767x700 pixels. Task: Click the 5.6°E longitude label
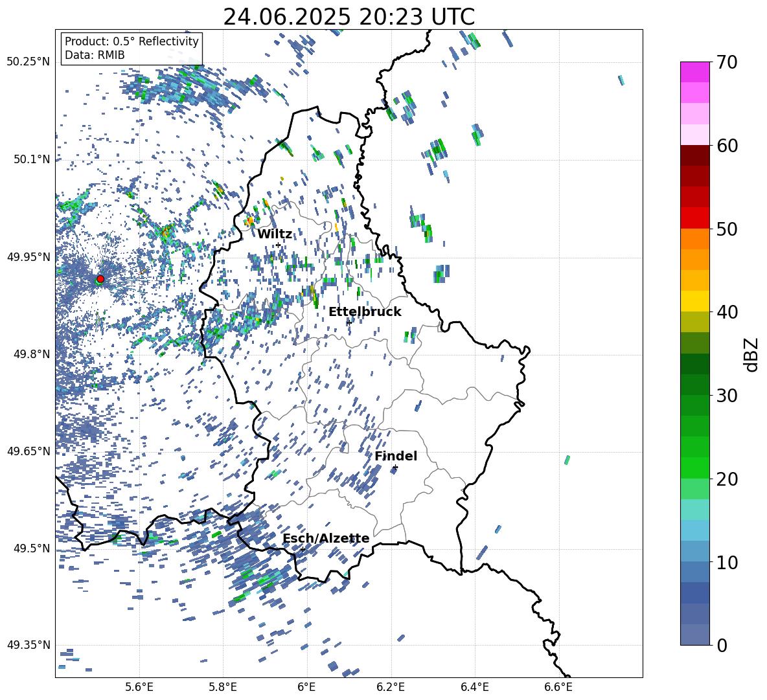click(139, 687)
